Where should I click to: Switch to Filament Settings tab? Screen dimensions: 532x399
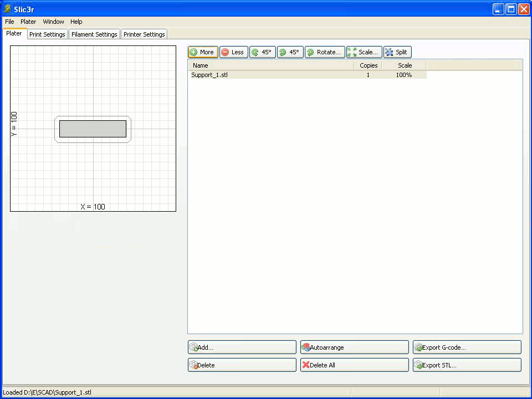tap(94, 34)
